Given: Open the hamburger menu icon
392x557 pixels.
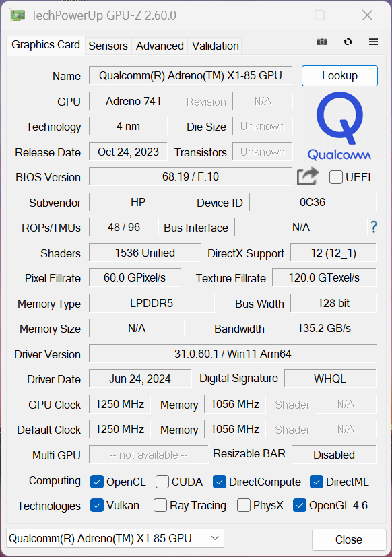Looking at the screenshot, I should 373,42.
